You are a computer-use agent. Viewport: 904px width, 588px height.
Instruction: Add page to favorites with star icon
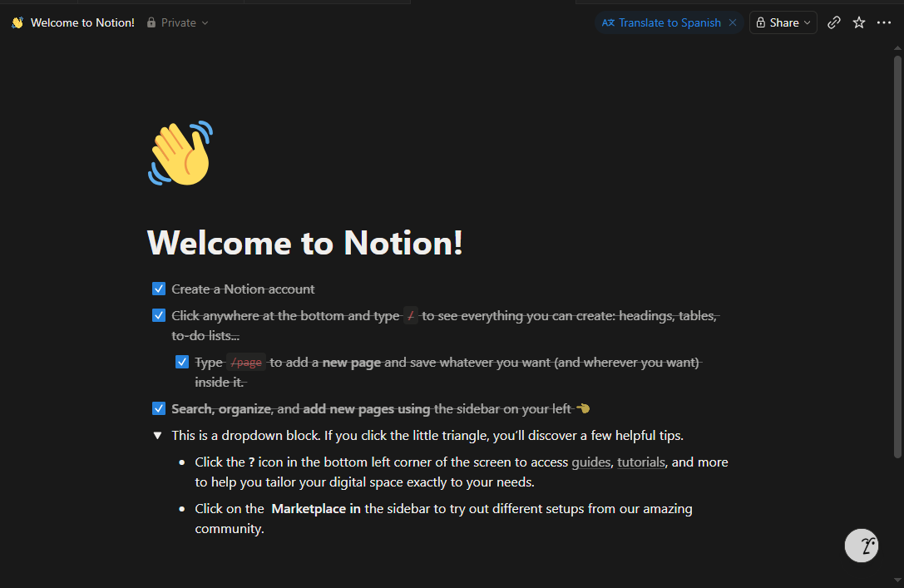859,22
